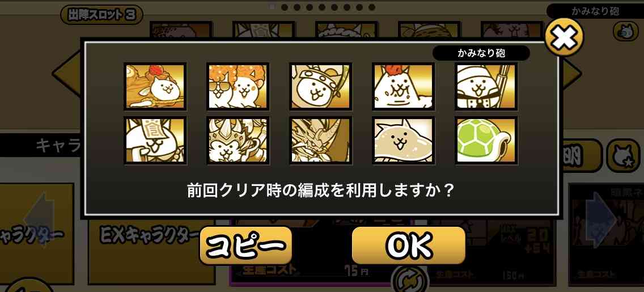The width and height of the screenshot is (644, 292).
Task: Click the cat face icon under かみなり砲
Action: 625,31
